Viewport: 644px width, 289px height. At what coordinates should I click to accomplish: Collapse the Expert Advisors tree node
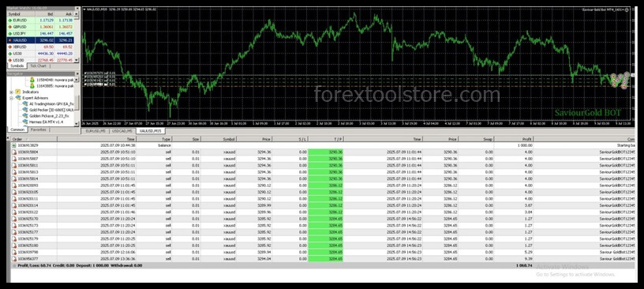(12, 98)
